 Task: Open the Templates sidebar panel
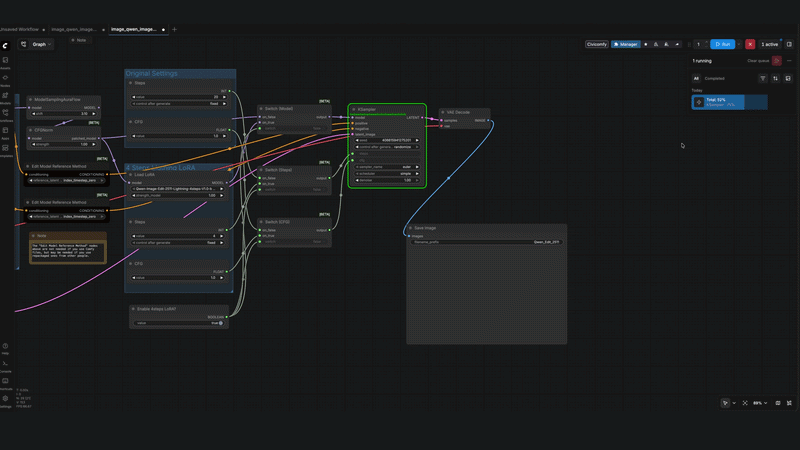point(5,151)
